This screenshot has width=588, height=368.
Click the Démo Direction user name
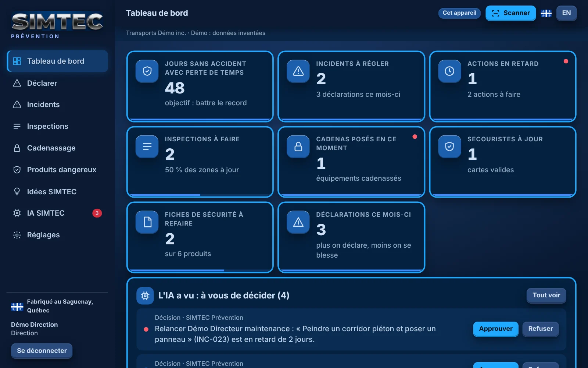click(x=35, y=325)
